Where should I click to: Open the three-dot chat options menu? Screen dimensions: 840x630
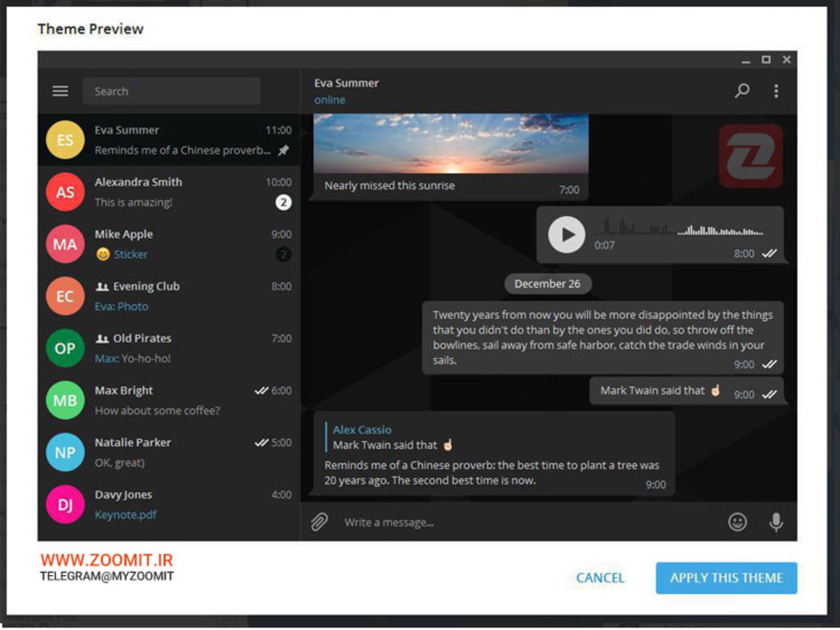click(x=776, y=91)
